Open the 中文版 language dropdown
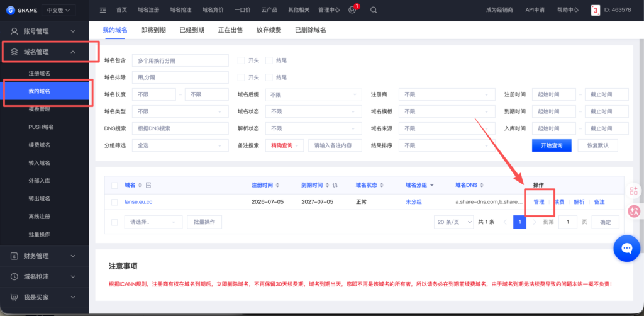Screen dimensions: 644x316 58,10
